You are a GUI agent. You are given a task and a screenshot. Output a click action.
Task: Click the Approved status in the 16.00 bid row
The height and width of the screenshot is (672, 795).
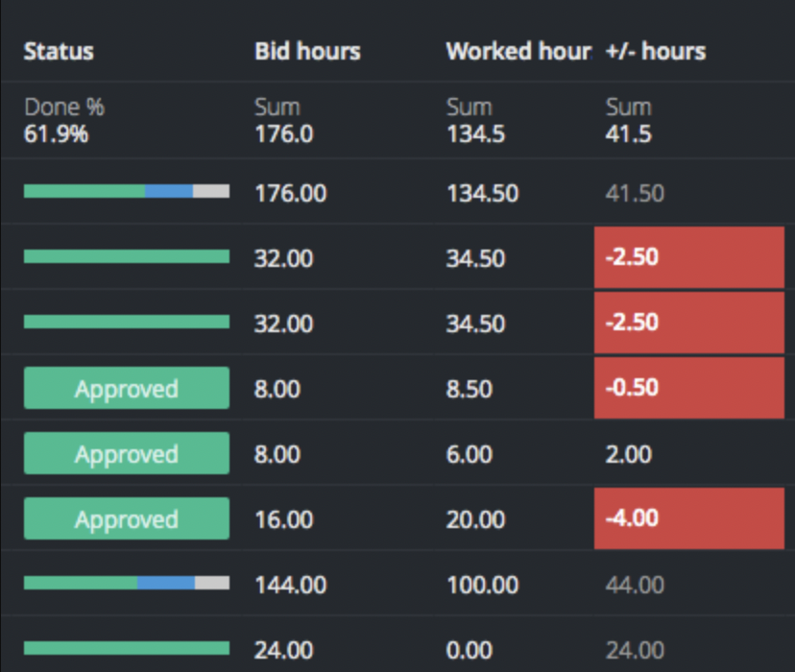pos(127,519)
